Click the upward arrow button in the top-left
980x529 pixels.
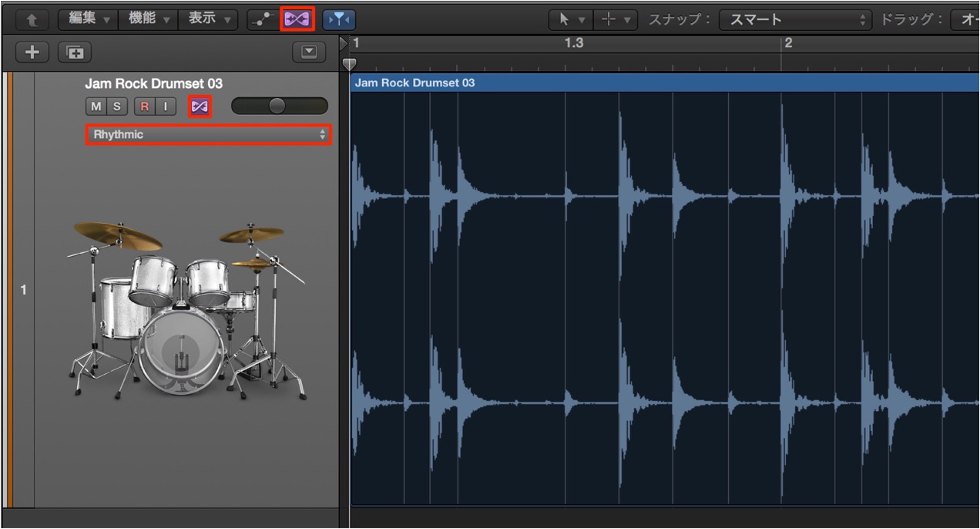coord(32,19)
